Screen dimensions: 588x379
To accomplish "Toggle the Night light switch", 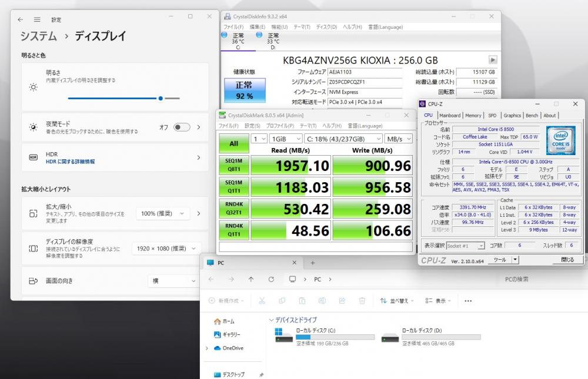I will point(182,127).
